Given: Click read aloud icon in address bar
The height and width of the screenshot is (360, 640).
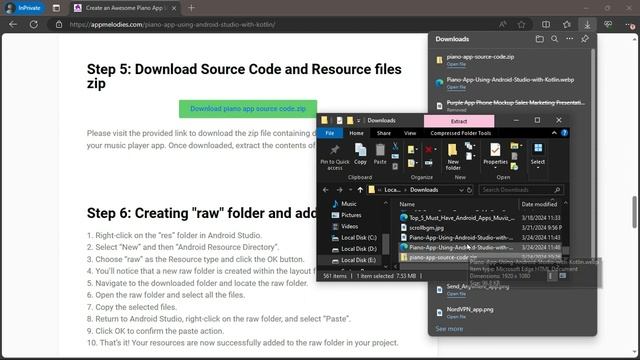Looking at the screenshot, I should tap(502, 24).
